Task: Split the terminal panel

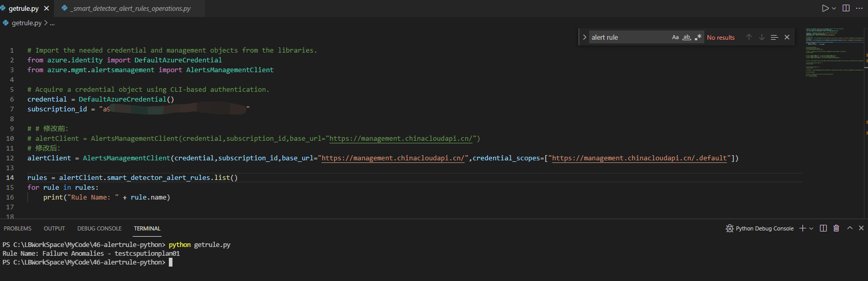Action: (x=824, y=228)
